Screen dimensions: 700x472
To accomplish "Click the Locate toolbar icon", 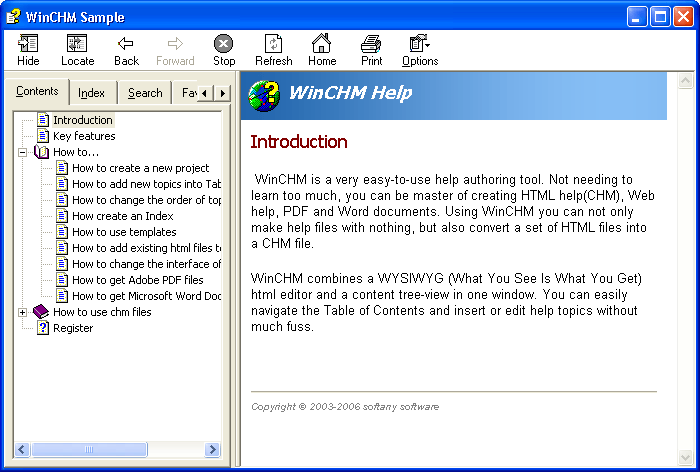I will pos(77,44).
